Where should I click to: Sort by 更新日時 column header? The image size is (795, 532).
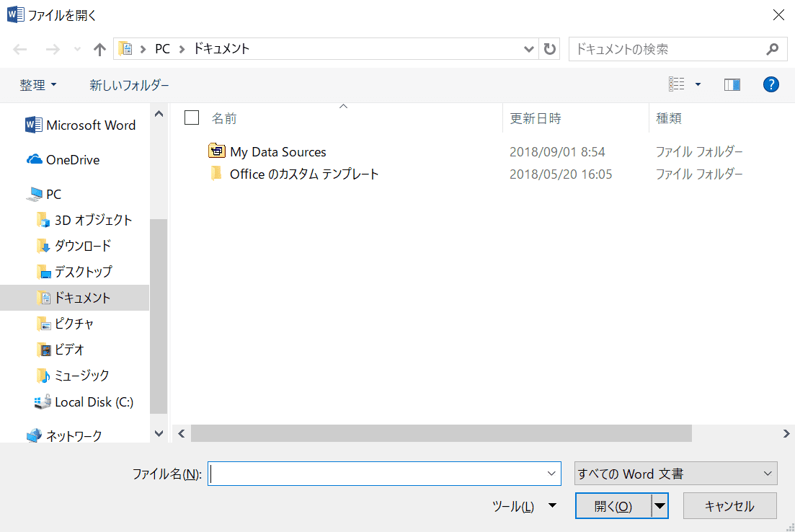[536, 118]
